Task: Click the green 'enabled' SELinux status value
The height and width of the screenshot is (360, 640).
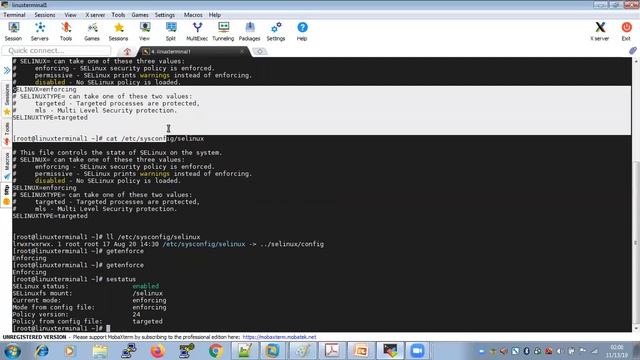Action: coord(145,286)
